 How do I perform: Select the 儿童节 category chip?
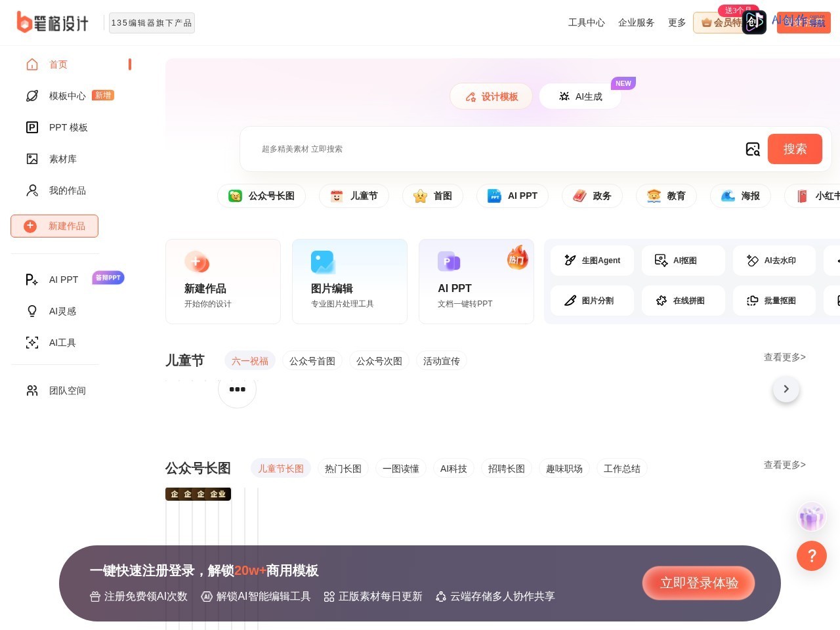(x=354, y=196)
